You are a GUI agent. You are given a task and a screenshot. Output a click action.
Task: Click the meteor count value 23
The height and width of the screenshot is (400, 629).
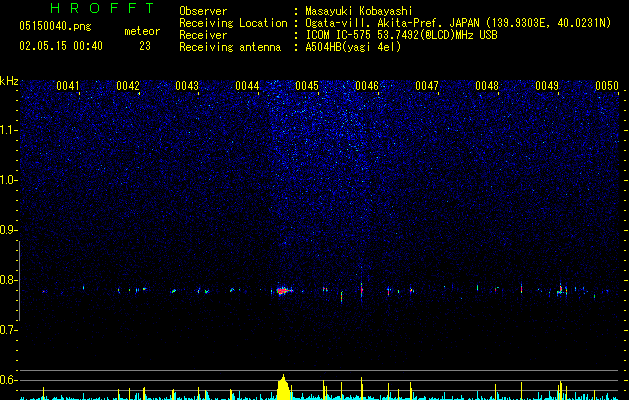point(145,46)
